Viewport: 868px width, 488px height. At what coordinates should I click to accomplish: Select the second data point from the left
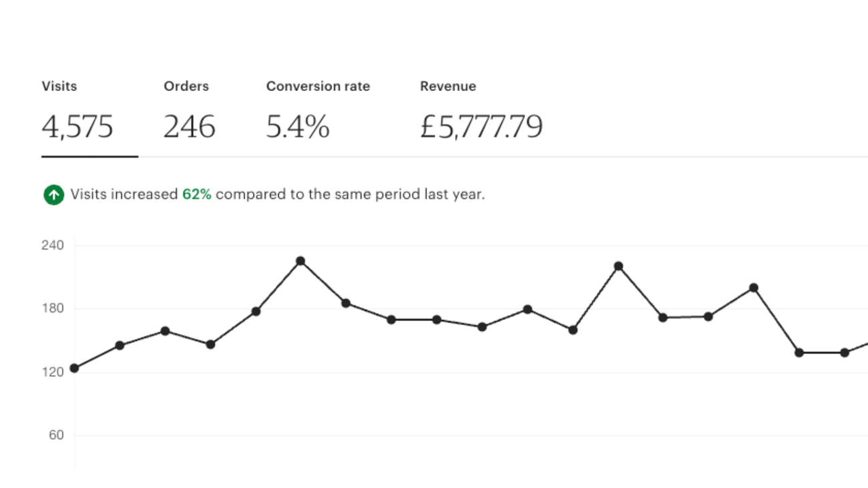click(120, 345)
